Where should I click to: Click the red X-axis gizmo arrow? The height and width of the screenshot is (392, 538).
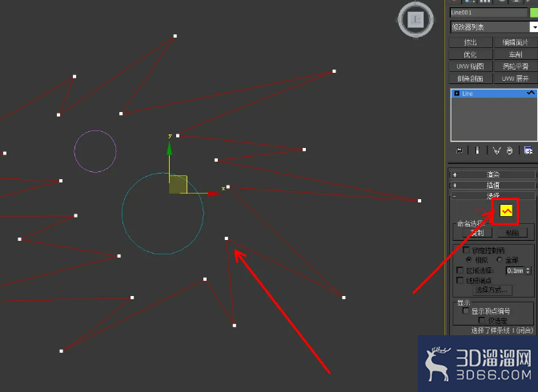click(214, 194)
